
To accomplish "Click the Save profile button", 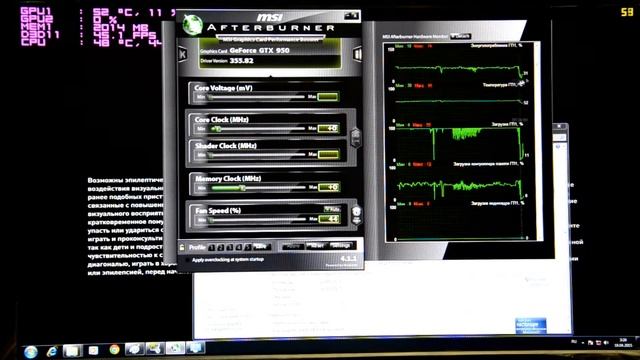I will (x=261, y=247).
